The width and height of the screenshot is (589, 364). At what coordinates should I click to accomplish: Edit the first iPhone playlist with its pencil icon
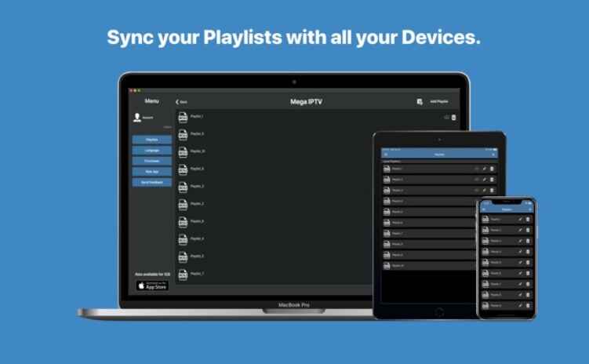pos(520,220)
